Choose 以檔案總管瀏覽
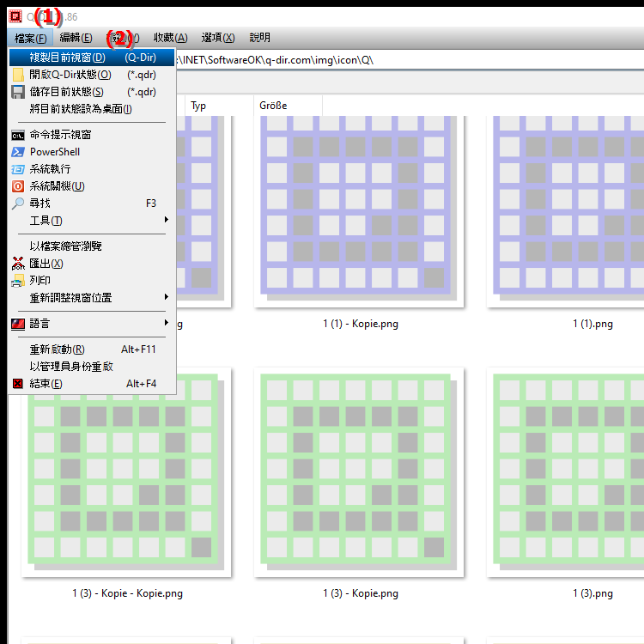 click(x=92, y=246)
